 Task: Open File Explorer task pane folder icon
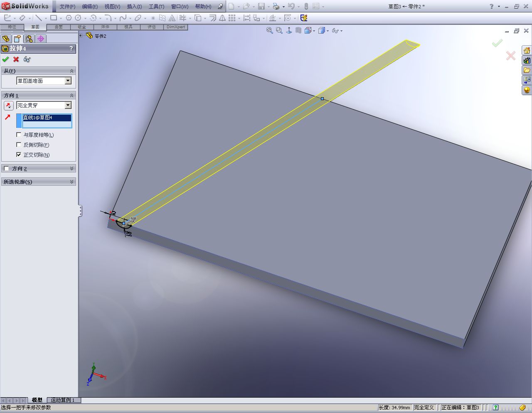pos(527,70)
